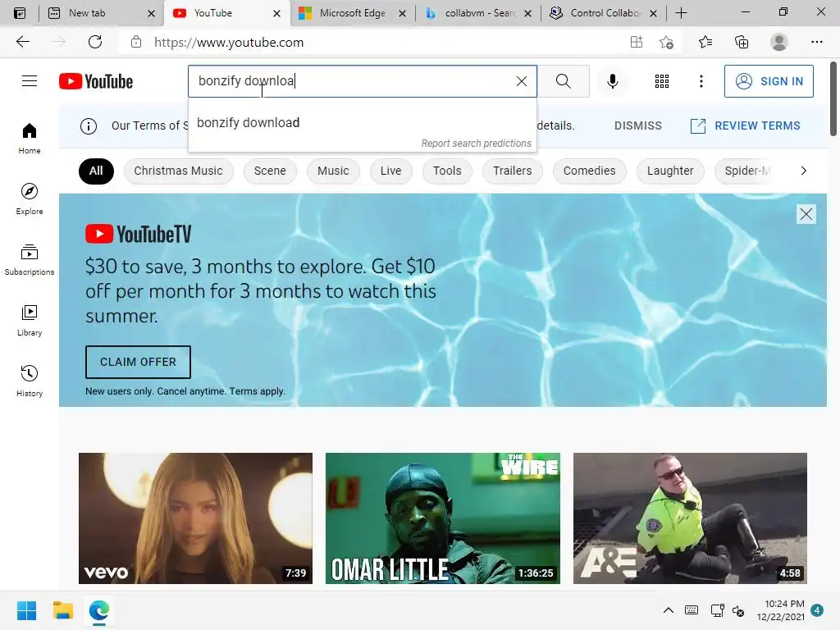Open the Omar Little Wire video thumbnail
This screenshot has width=840, height=630.
pyautogui.click(x=442, y=518)
